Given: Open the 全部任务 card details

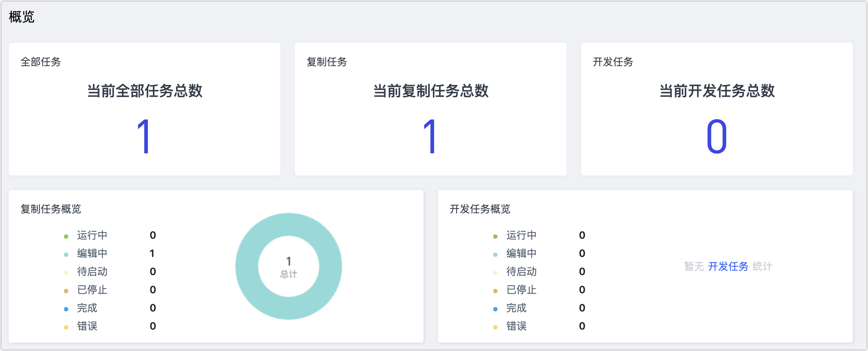Looking at the screenshot, I should pyautogui.click(x=145, y=109).
